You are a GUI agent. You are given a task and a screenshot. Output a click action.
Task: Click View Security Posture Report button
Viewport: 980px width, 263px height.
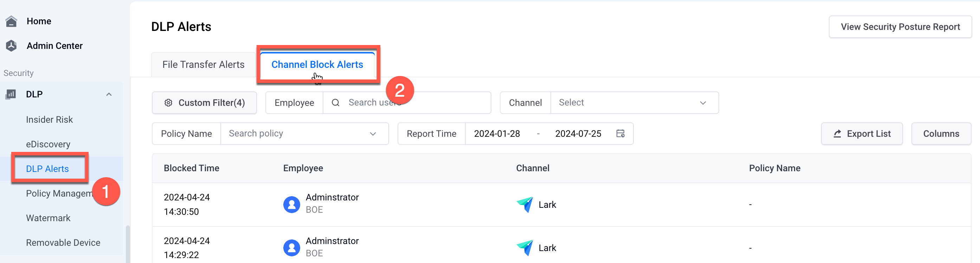coord(900,27)
